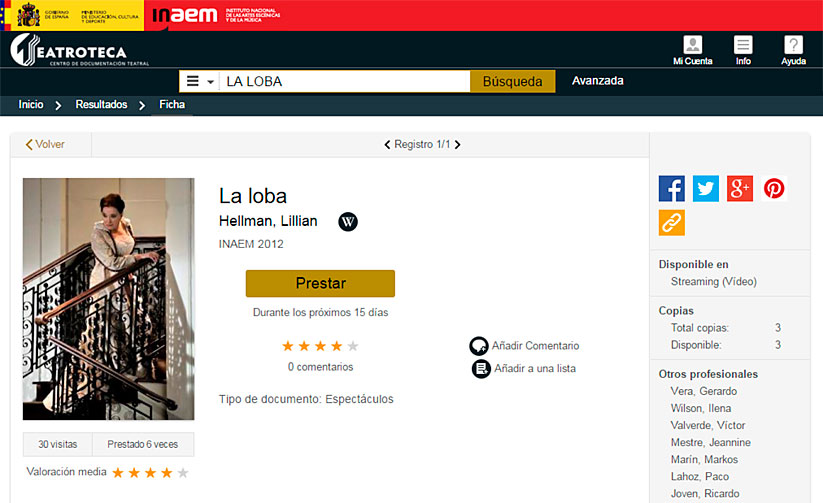The width and height of the screenshot is (823, 503).
Task: Navigate to Inicio breadcrumb
Action: (x=31, y=104)
